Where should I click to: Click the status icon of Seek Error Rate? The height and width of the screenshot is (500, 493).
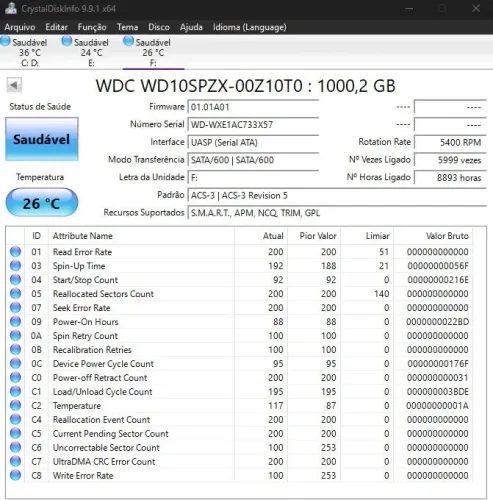pyautogui.click(x=15, y=308)
